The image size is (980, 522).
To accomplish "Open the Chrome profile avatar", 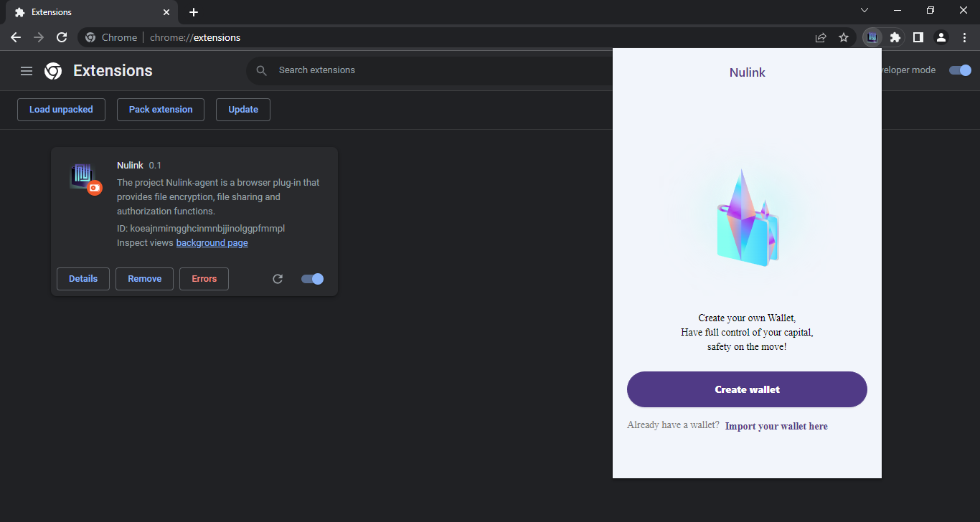I will 941,37.
